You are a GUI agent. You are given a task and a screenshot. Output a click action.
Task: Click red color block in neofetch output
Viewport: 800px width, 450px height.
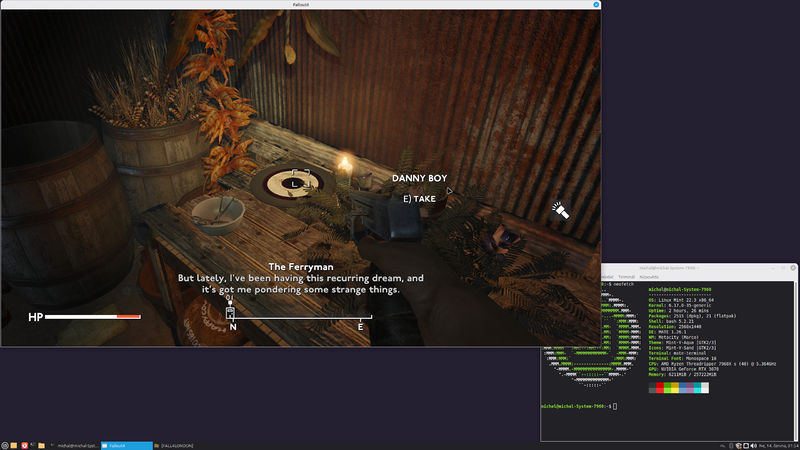tap(660, 388)
